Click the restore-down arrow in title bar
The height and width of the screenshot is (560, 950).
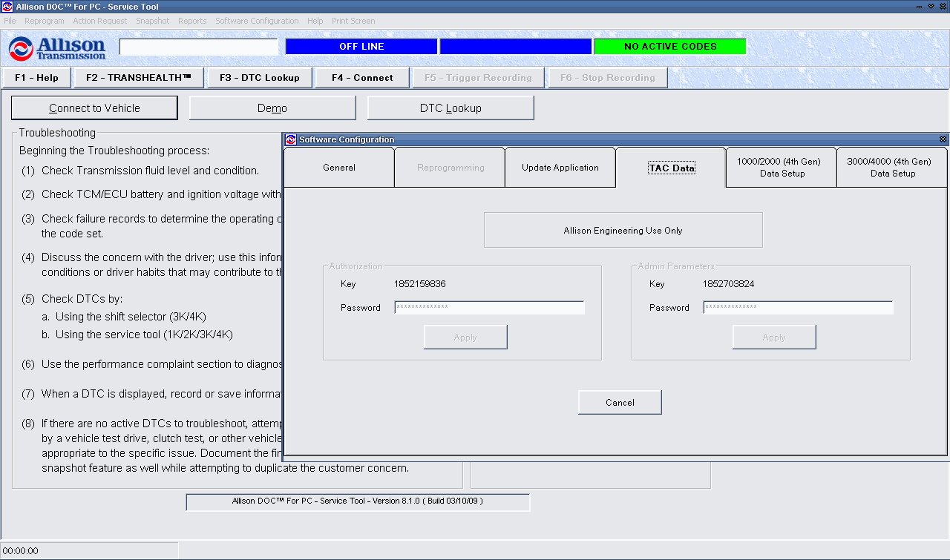point(931,7)
